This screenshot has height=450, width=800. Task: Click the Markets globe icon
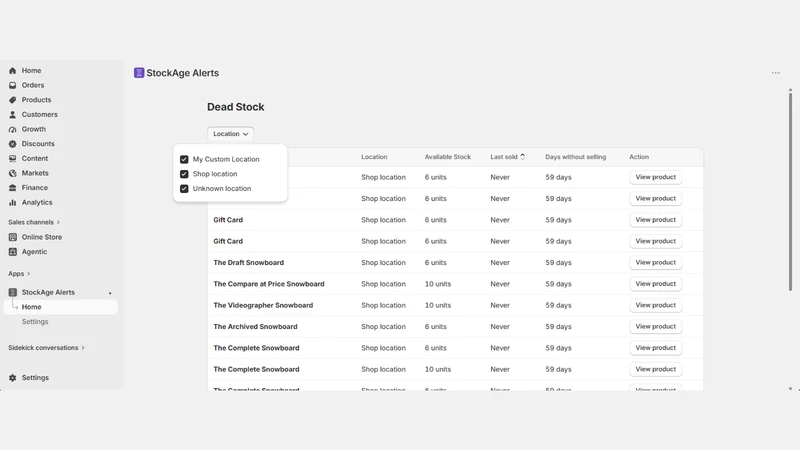[13, 173]
